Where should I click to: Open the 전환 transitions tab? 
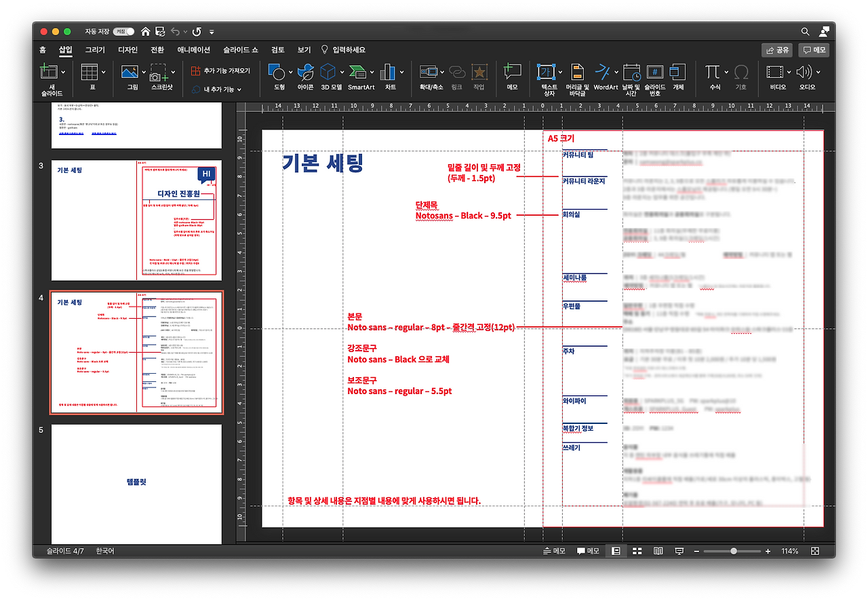(x=157, y=50)
